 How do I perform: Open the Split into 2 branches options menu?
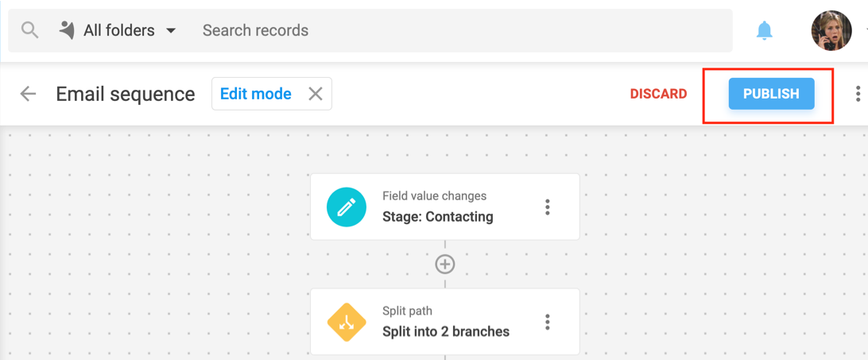point(548,322)
